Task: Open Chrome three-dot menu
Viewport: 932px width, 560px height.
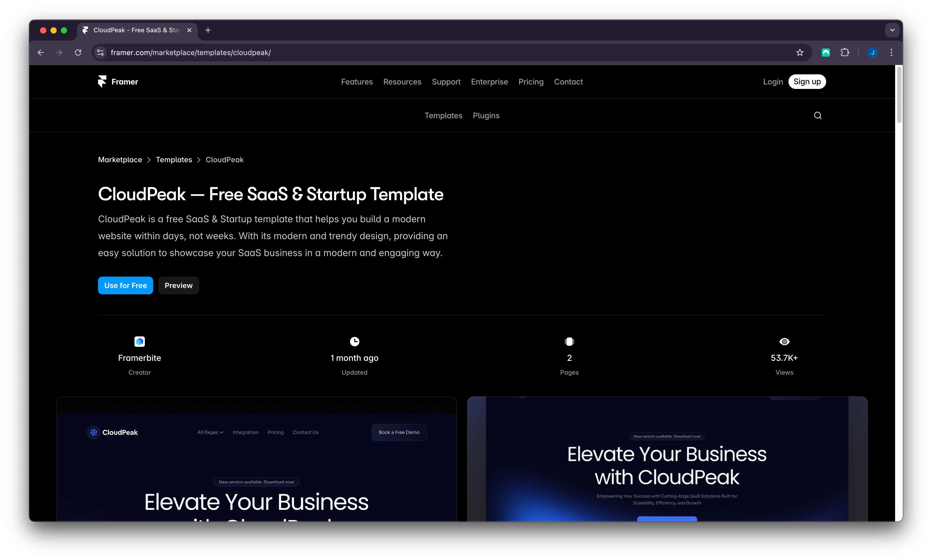Action: [x=891, y=53]
